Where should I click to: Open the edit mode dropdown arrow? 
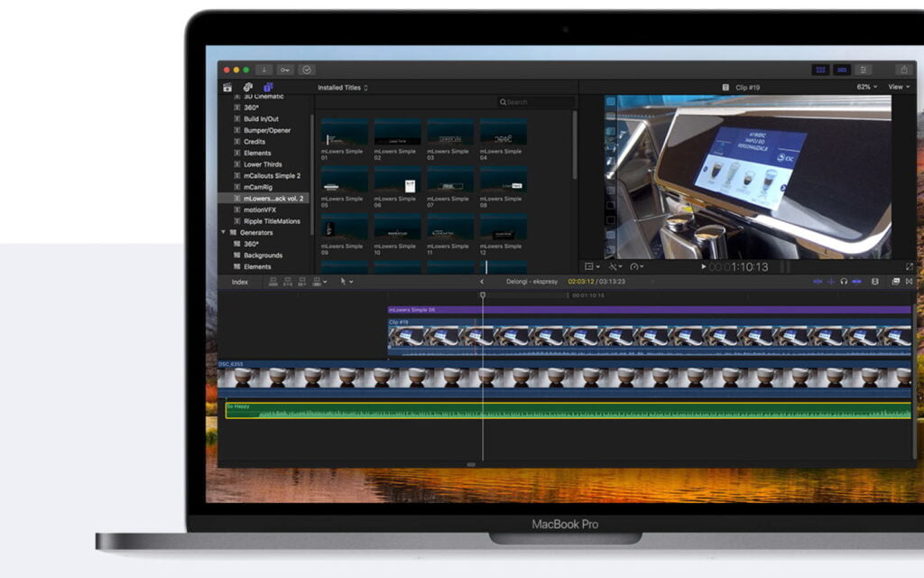(325, 282)
